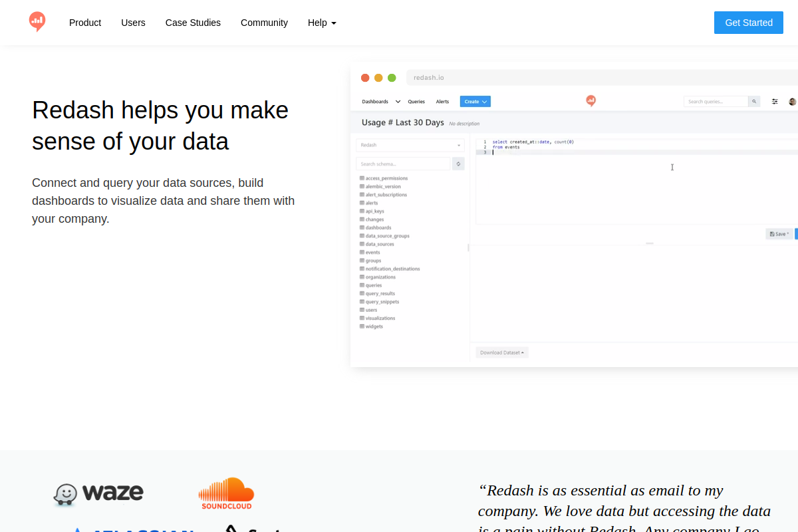Click the refresh schema icon button

[x=458, y=164]
